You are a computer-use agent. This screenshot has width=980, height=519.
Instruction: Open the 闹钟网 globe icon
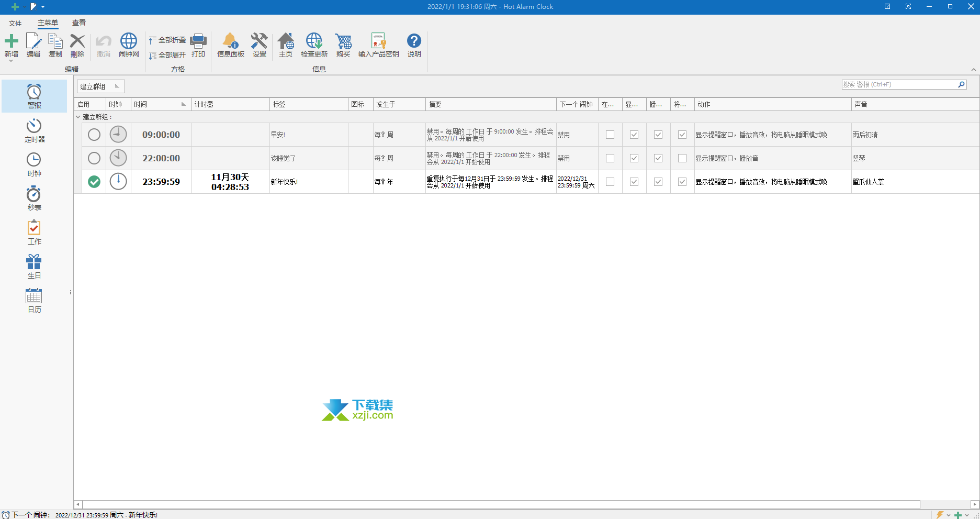(x=129, y=41)
